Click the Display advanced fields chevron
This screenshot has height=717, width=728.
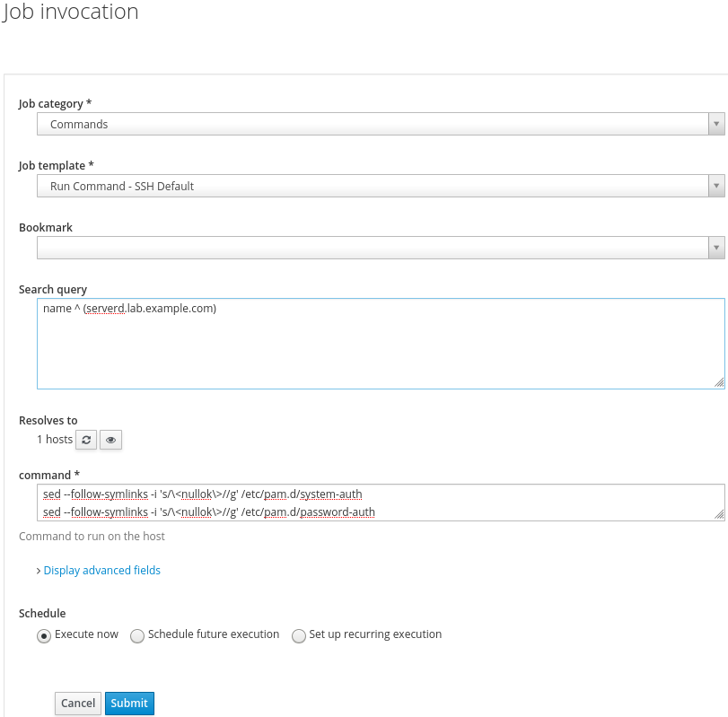39,571
